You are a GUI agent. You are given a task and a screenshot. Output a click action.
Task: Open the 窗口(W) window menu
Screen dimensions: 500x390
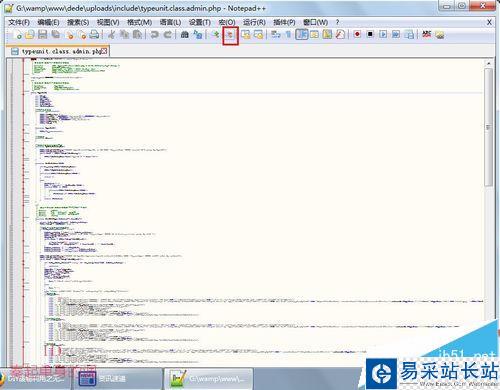pos(315,22)
